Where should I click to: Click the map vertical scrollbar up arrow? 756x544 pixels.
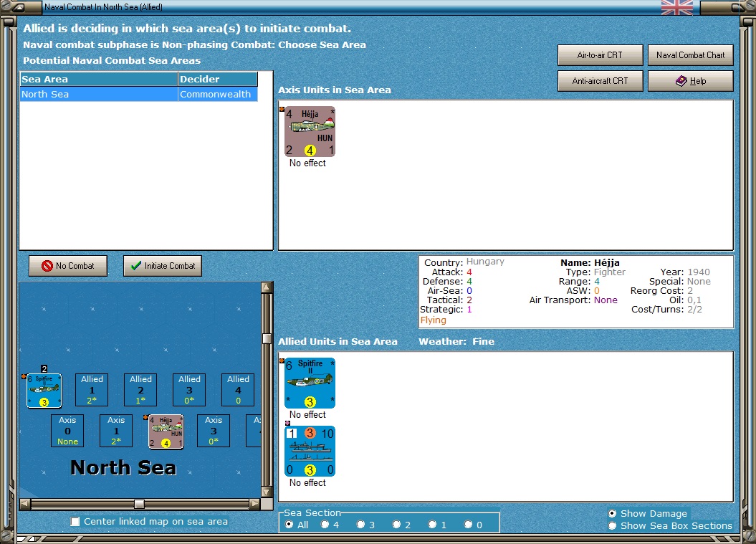tap(267, 287)
